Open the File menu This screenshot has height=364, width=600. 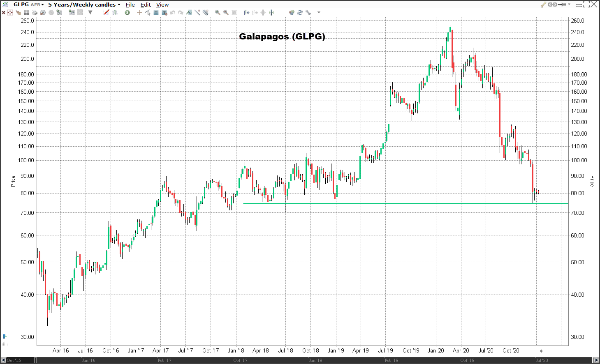[130, 5]
